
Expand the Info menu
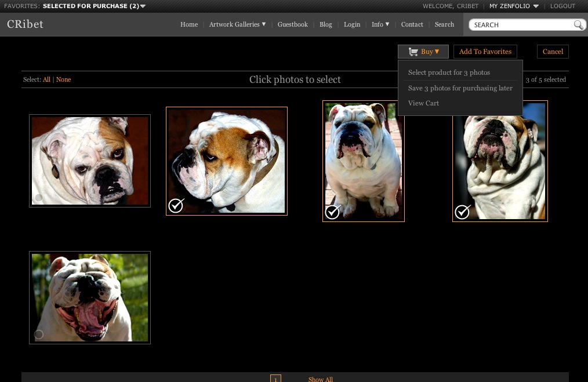pyautogui.click(x=379, y=24)
